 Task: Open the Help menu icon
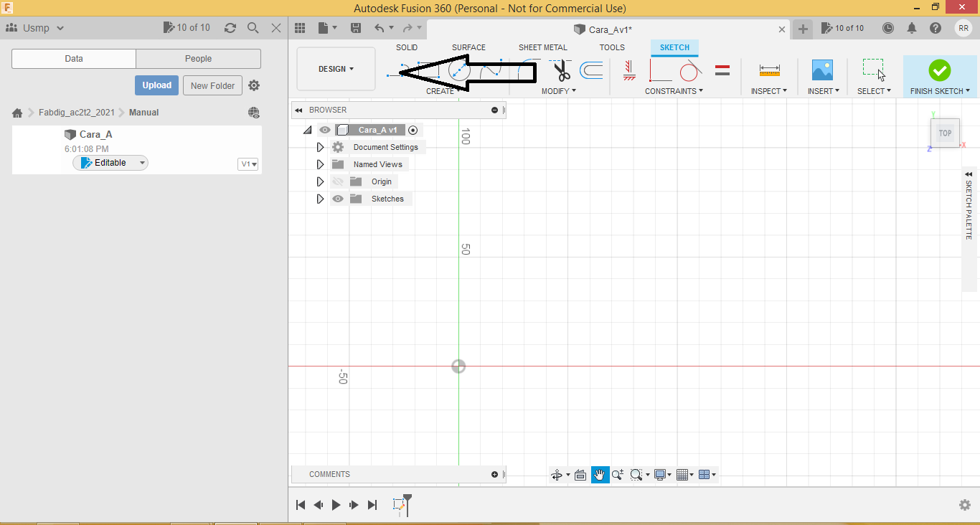point(936,28)
